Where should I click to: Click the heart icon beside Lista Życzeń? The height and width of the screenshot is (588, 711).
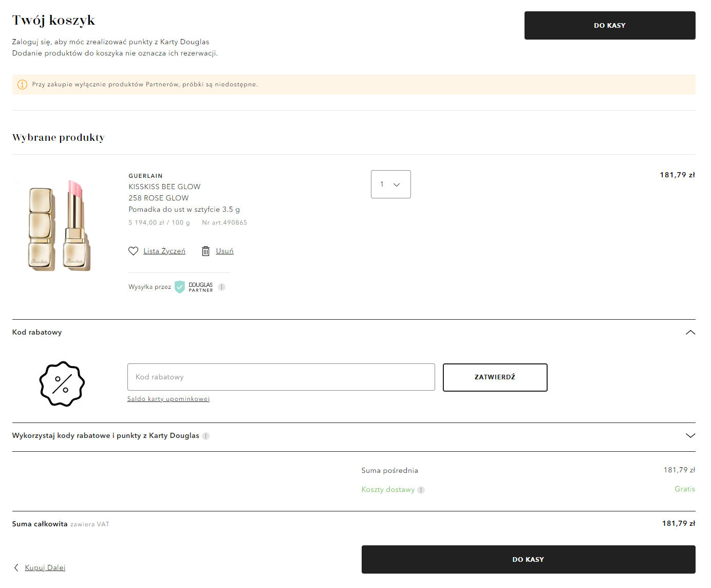(x=133, y=251)
